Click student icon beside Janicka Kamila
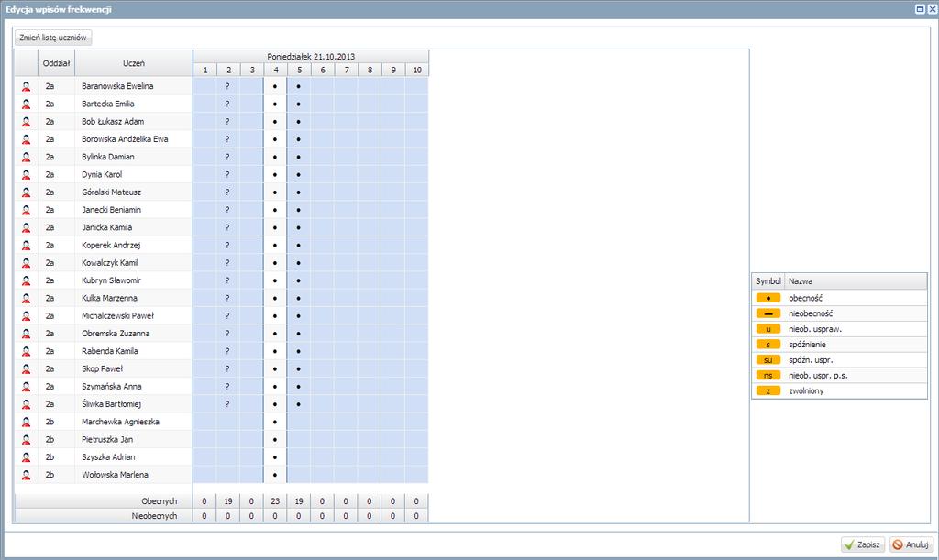The image size is (939, 560). coord(26,227)
